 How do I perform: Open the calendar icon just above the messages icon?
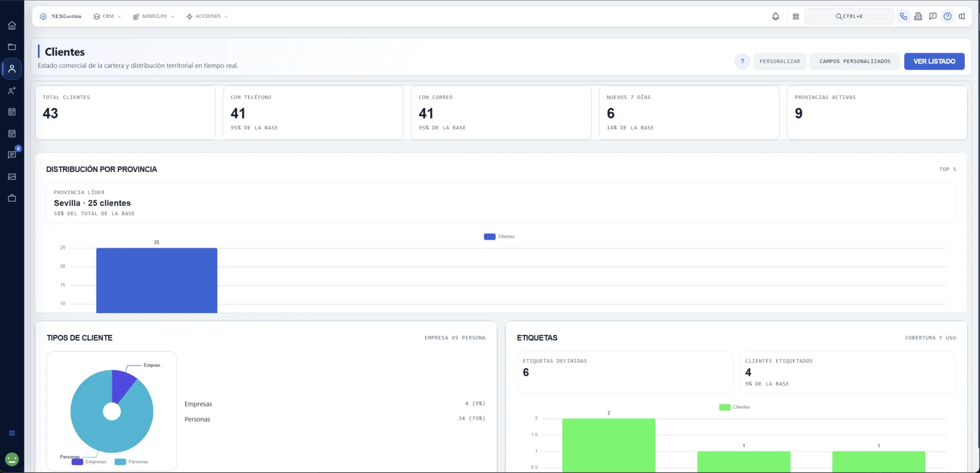[x=12, y=133]
